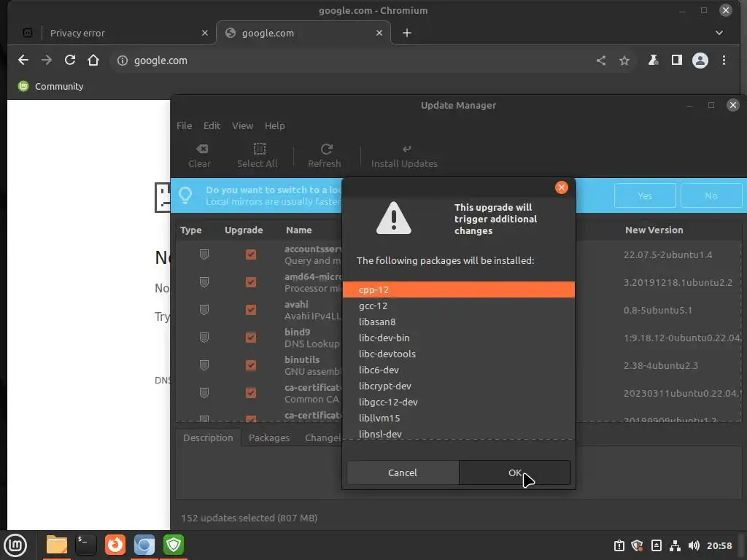747x560 pixels.
Task: Click the shield type icon for avahi
Action: [204, 310]
